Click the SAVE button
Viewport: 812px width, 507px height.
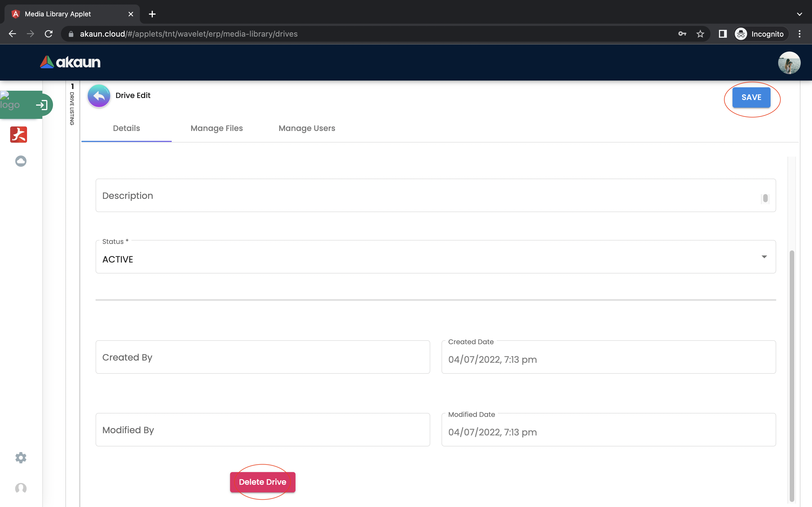click(751, 97)
